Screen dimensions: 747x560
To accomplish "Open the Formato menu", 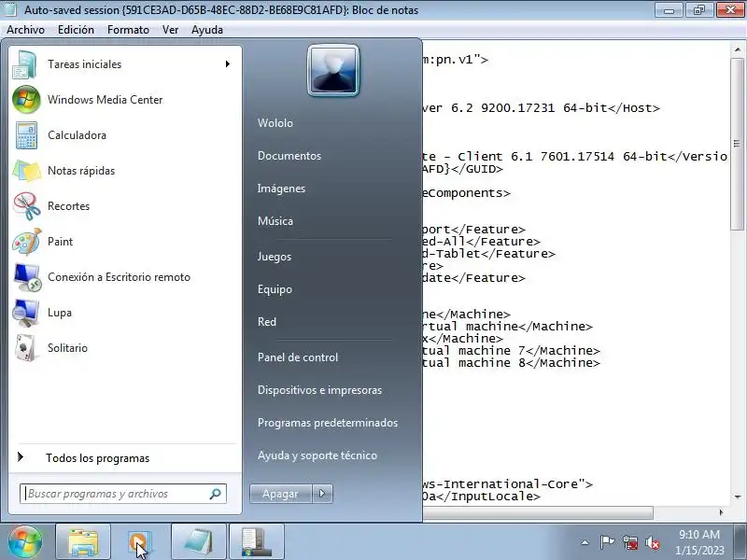I will click(128, 30).
